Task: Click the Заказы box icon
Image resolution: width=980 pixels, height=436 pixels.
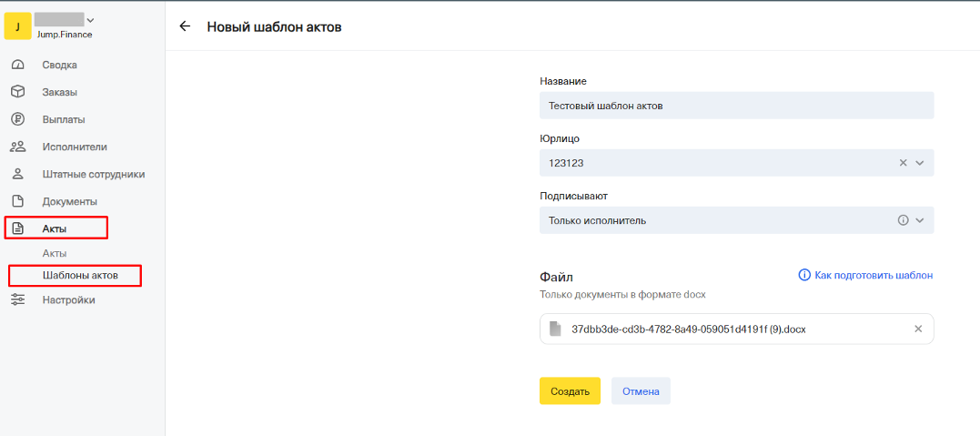Action: click(x=16, y=92)
